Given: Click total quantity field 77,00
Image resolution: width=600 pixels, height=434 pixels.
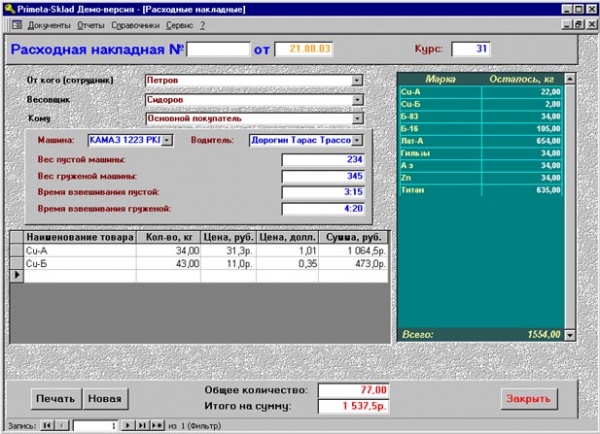Looking at the screenshot, I should pos(354,390).
